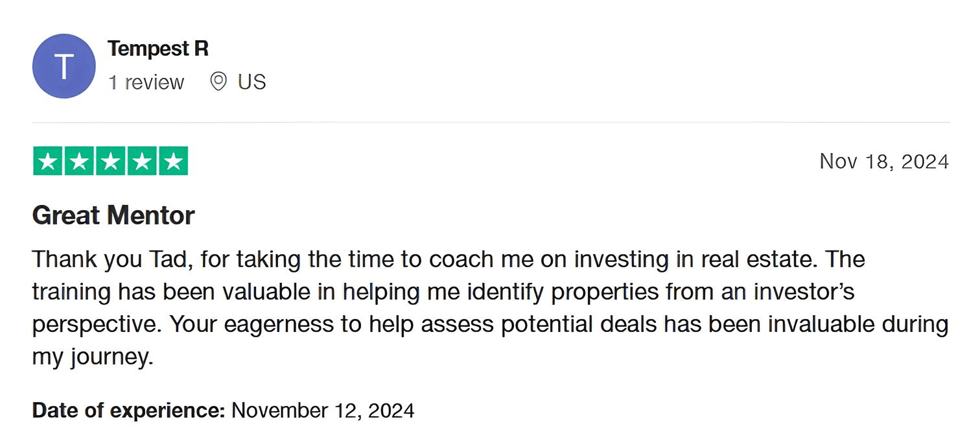The image size is (980, 441).
Task: Open reviewer profile name Tempest R
Action: (158, 49)
